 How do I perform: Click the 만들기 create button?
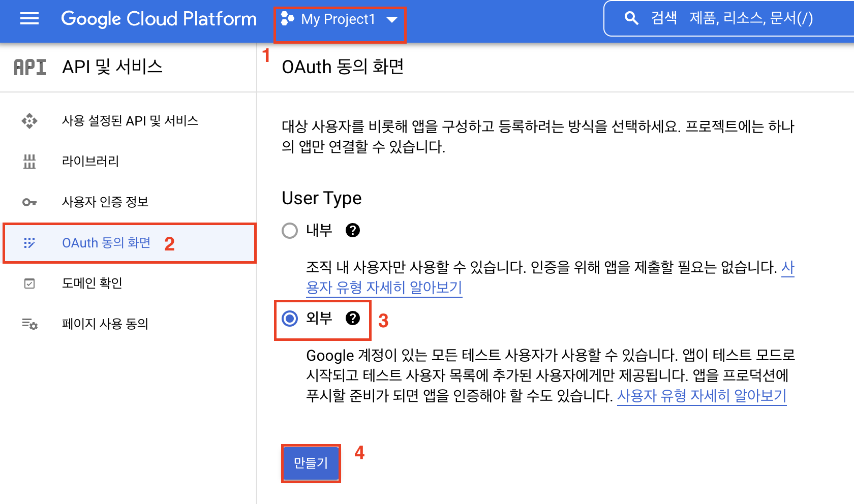click(311, 463)
